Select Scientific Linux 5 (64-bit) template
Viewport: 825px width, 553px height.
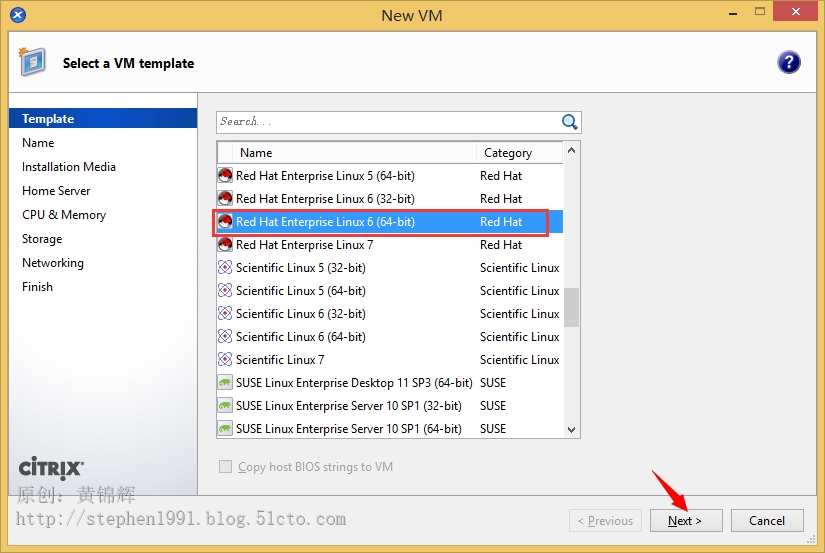coord(390,290)
